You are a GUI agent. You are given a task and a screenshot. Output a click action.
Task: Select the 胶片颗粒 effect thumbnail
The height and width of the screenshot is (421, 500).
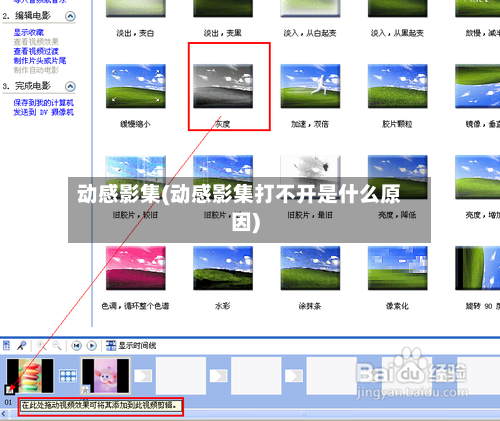(x=398, y=86)
